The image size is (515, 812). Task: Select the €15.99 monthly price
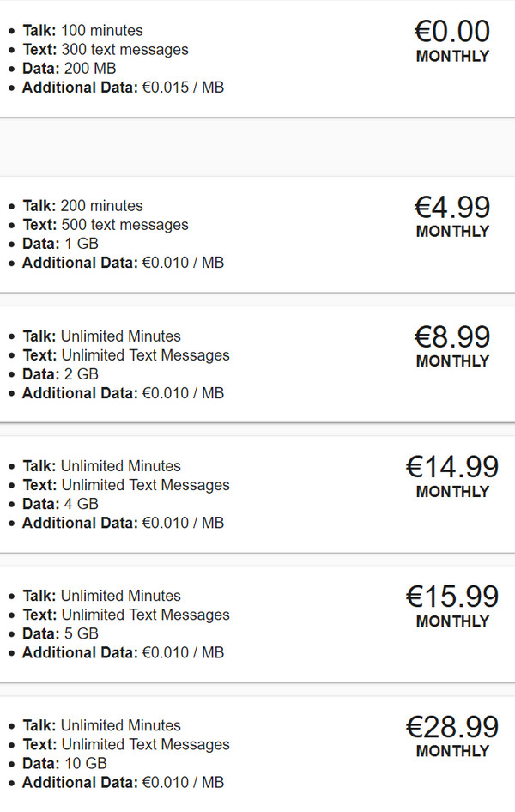(452, 597)
